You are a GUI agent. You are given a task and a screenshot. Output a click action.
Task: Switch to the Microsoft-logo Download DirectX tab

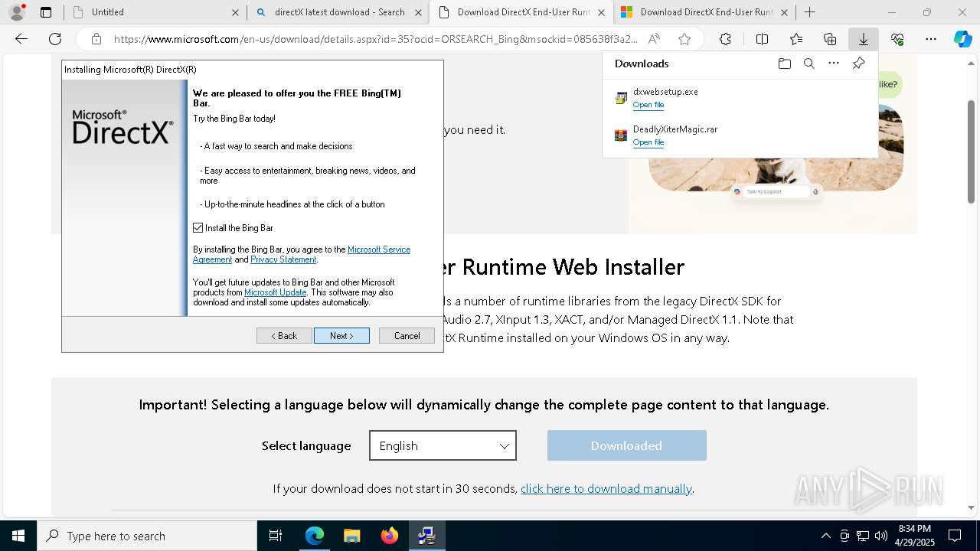[x=704, y=12]
